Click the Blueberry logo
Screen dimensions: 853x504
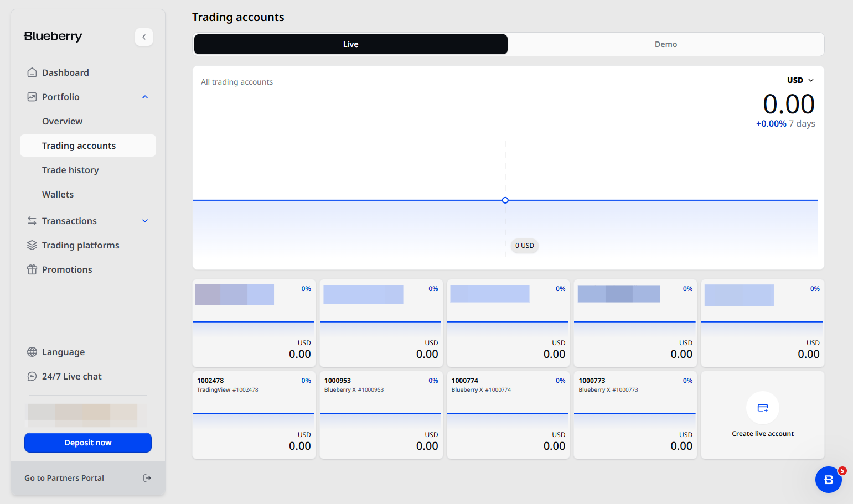53,37
